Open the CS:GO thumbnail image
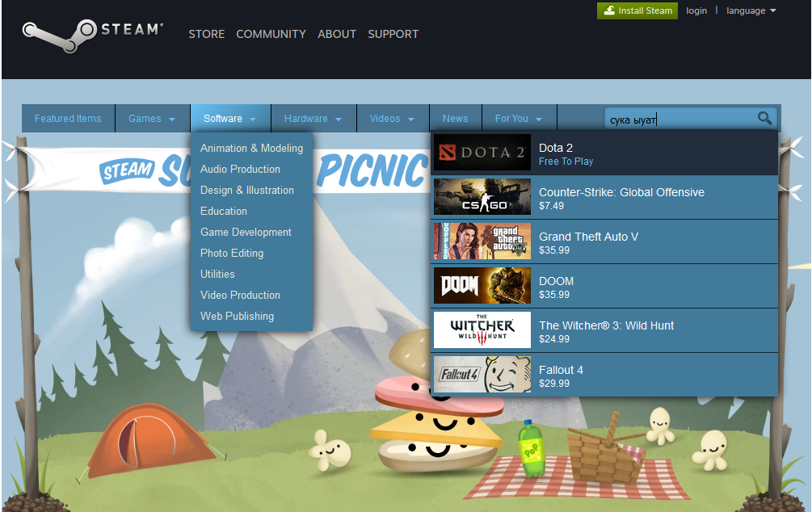 pyautogui.click(x=482, y=197)
